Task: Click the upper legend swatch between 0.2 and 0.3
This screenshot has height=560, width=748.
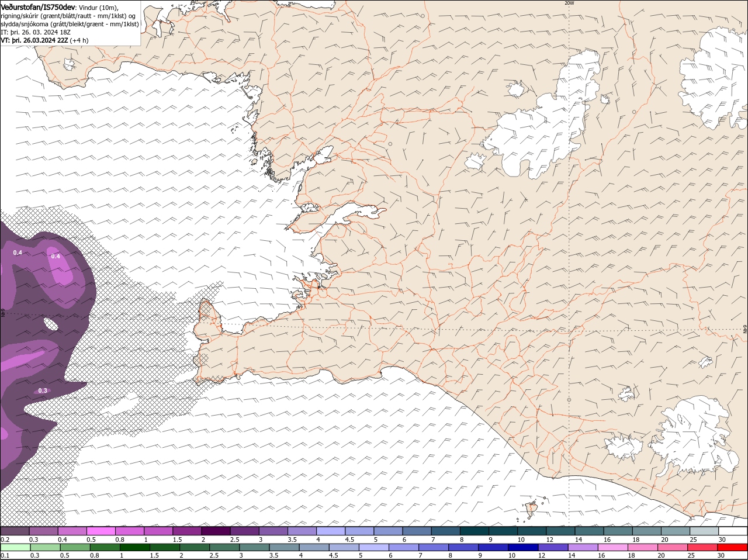Action: pos(15,531)
